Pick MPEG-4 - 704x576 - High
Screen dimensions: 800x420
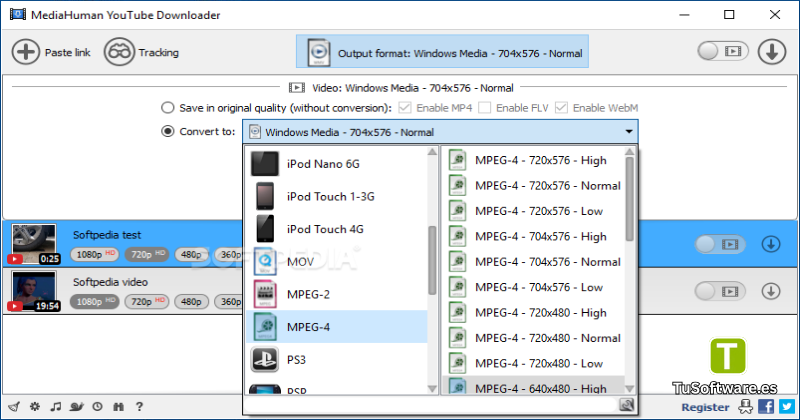533,236
